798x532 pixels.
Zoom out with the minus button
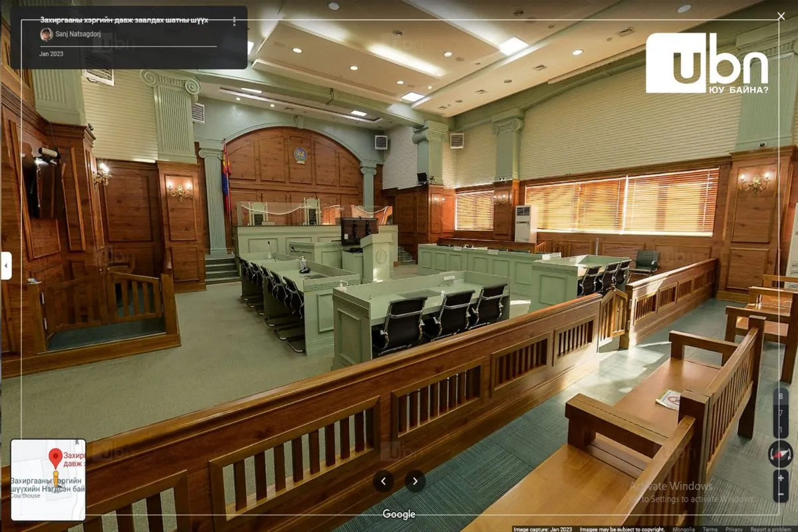pyautogui.click(x=781, y=495)
